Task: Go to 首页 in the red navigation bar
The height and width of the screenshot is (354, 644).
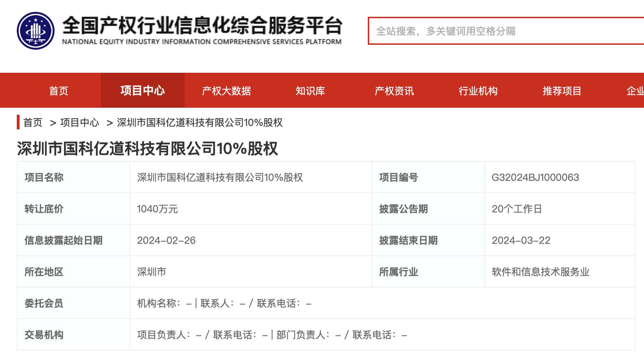Action: pyautogui.click(x=59, y=91)
